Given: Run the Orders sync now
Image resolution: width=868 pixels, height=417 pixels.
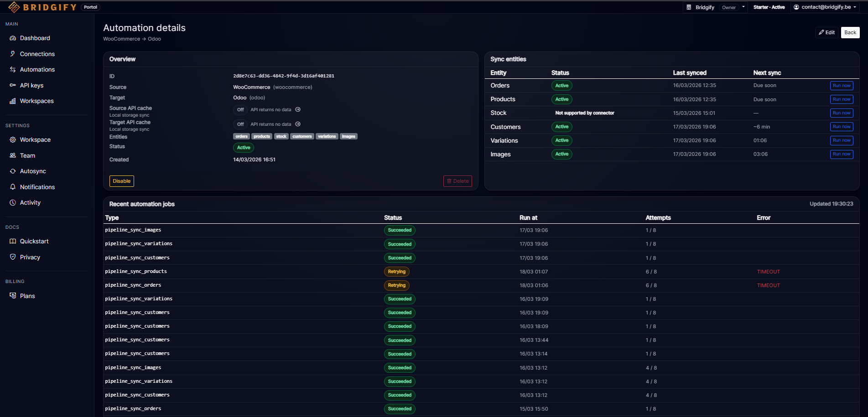Looking at the screenshot, I should [841, 86].
